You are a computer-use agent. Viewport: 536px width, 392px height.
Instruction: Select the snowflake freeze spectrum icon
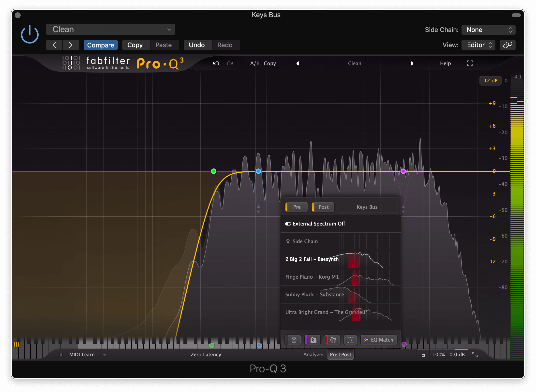click(x=293, y=340)
